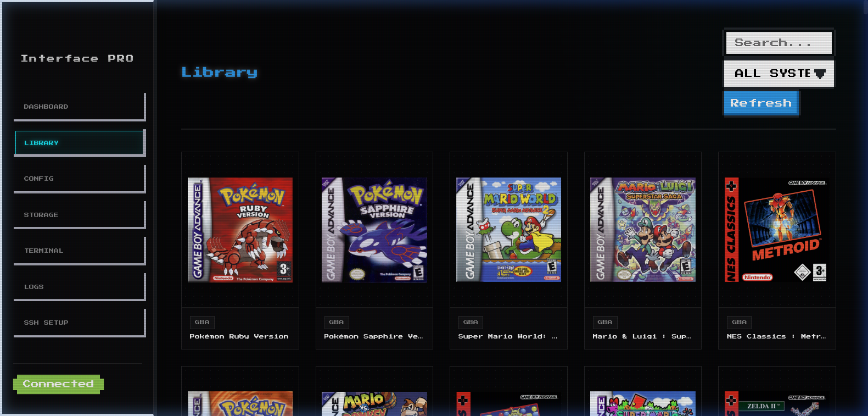The height and width of the screenshot is (416, 868).
Task: Select the Library sidebar item
Action: coord(79,143)
